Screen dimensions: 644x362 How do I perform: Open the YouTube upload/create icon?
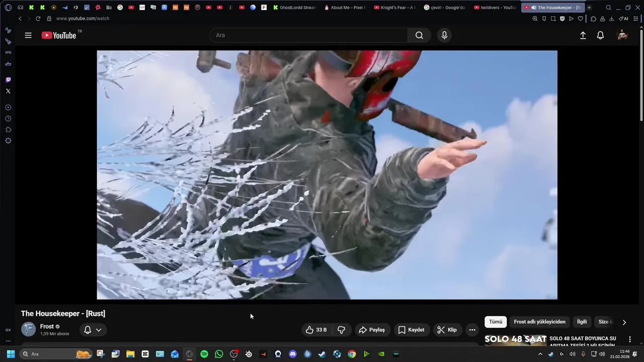pyautogui.click(x=583, y=35)
